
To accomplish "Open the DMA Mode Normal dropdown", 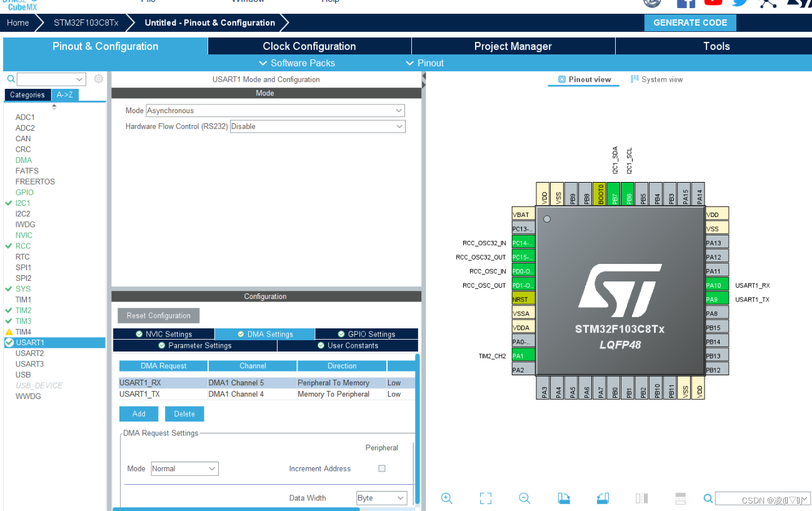I will click(185, 468).
